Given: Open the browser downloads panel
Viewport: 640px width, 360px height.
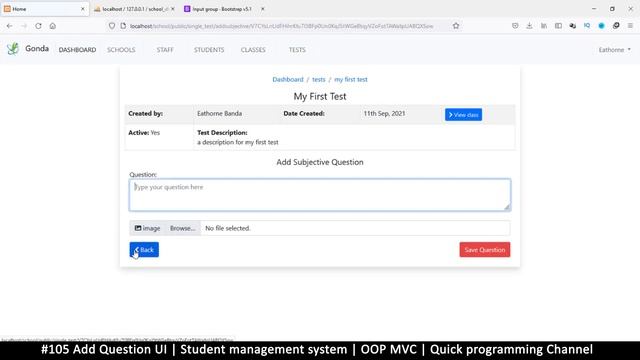Looking at the screenshot, I should tap(529, 26).
